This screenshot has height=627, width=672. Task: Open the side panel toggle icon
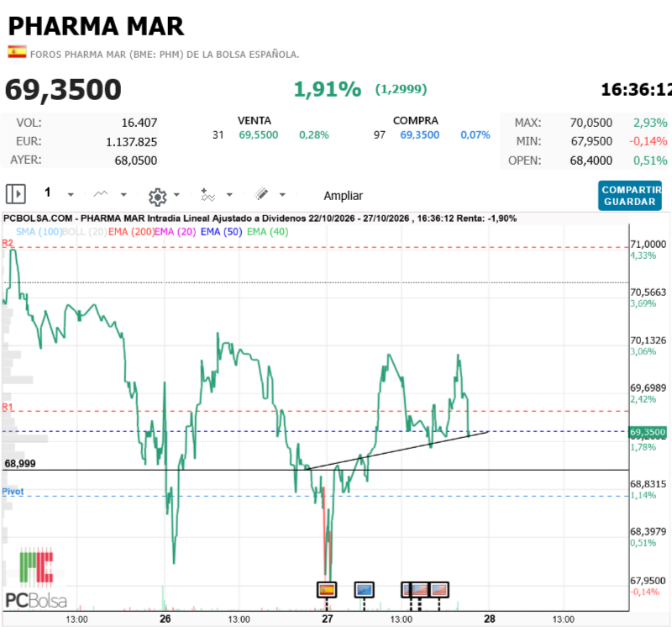point(16,194)
